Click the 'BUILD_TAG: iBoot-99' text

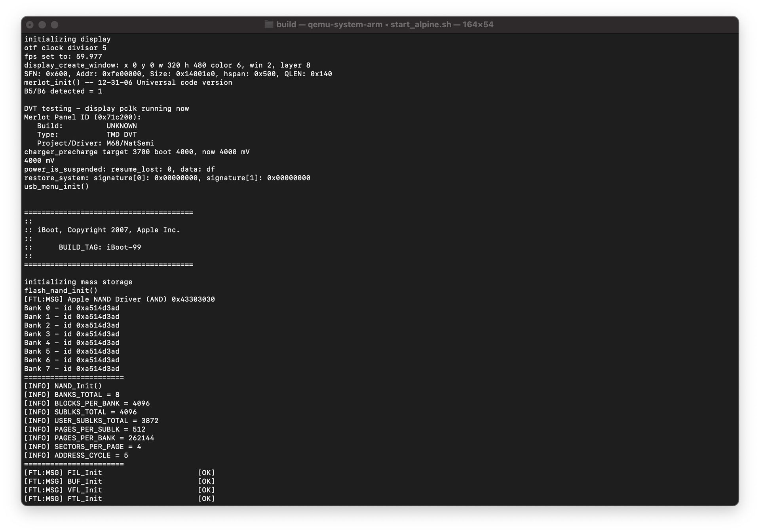click(x=100, y=248)
